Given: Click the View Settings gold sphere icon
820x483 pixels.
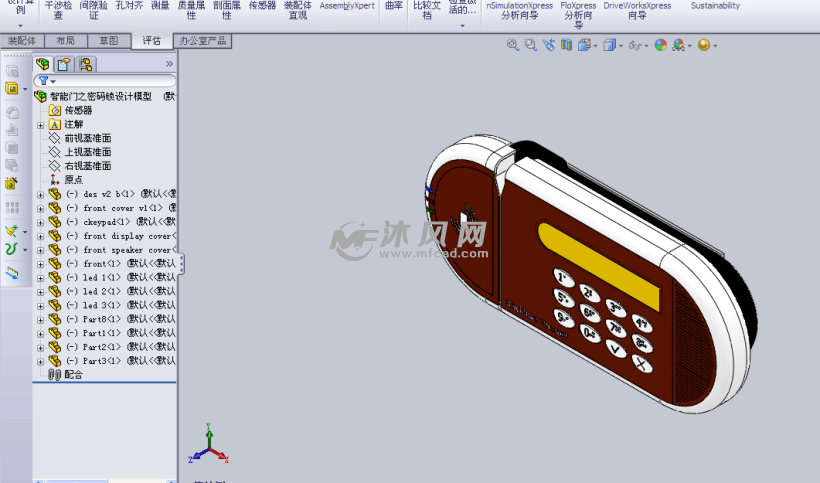Looking at the screenshot, I should click(x=704, y=45).
